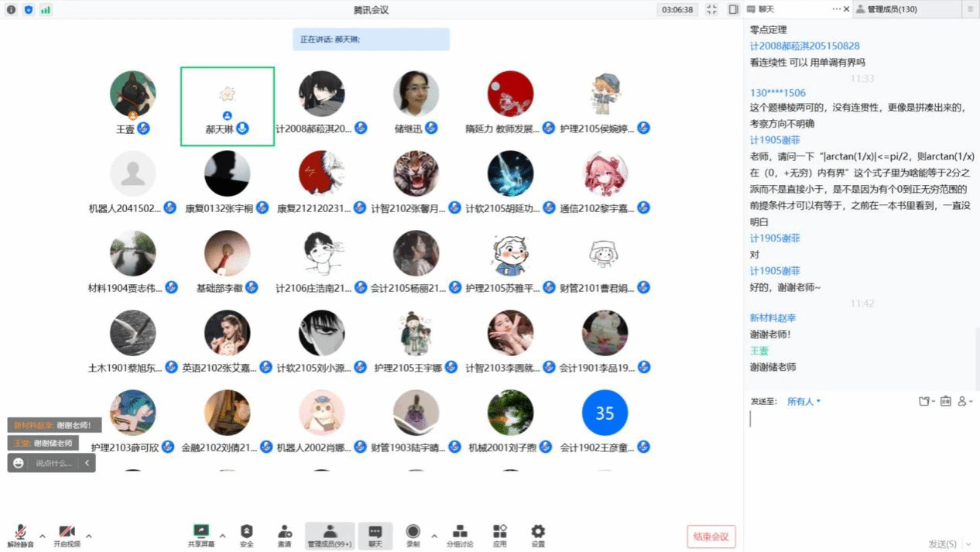Click the 结束会议 (End meeting) button
The height and width of the screenshot is (552, 980).
(x=711, y=537)
